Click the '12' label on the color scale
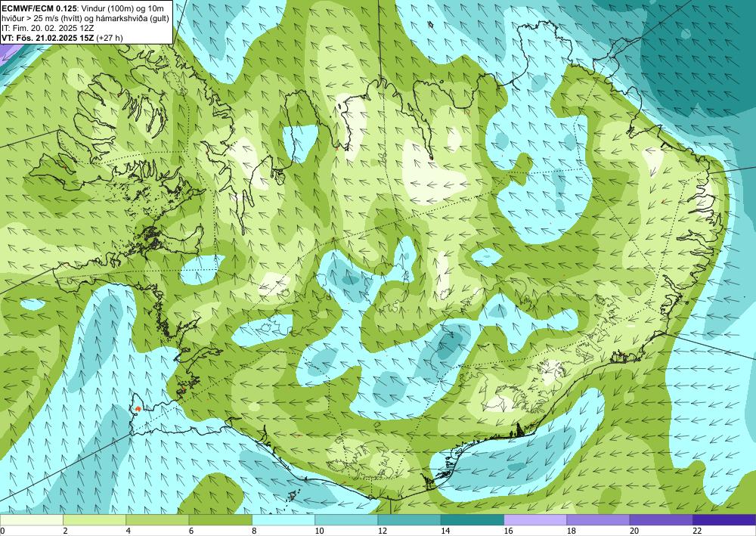This screenshot has height=536, width=756. point(383,531)
